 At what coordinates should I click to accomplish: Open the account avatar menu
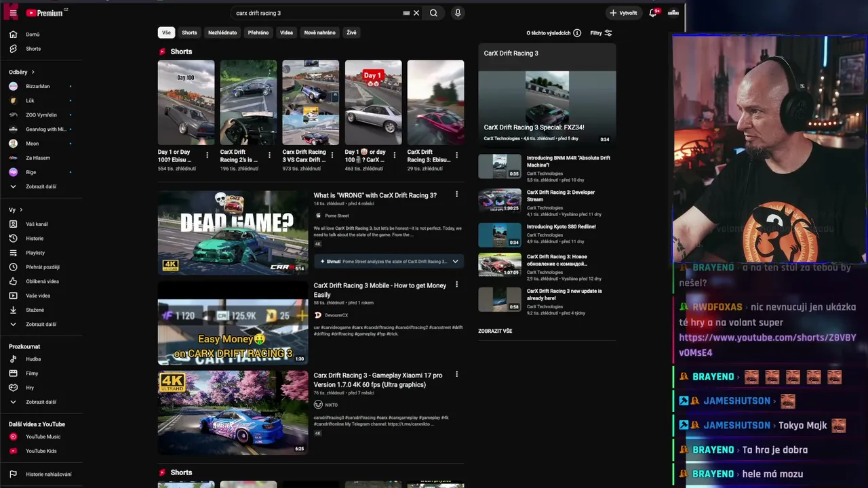coord(673,13)
